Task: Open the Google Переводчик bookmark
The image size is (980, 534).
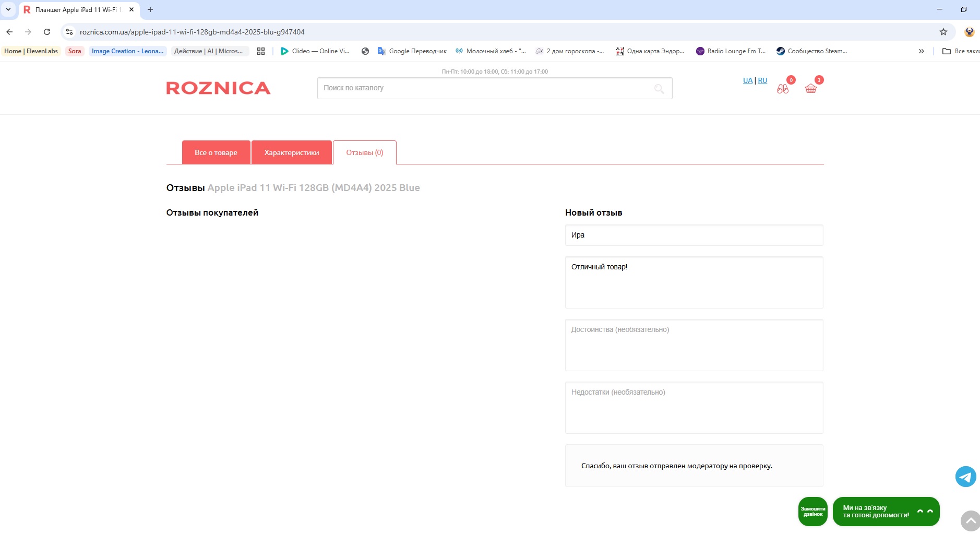Action: coord(412,51)
